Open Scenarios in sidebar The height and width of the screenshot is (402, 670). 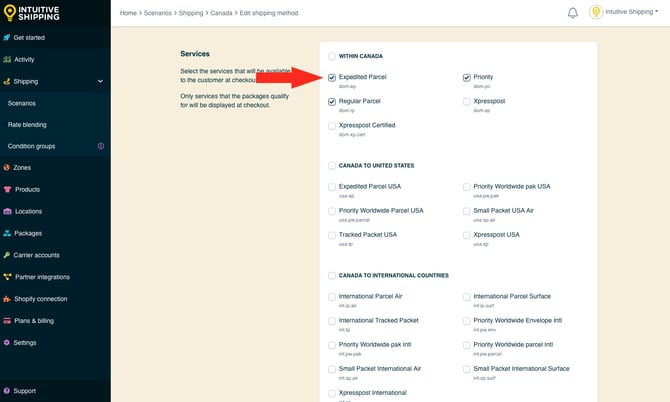click(x=22, y=103)
